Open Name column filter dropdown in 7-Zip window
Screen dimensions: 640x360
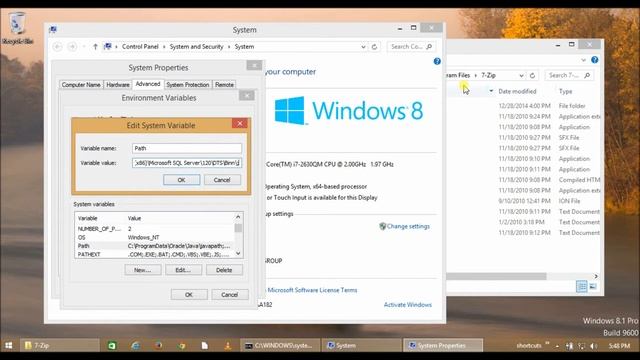(x=491, y=91)
